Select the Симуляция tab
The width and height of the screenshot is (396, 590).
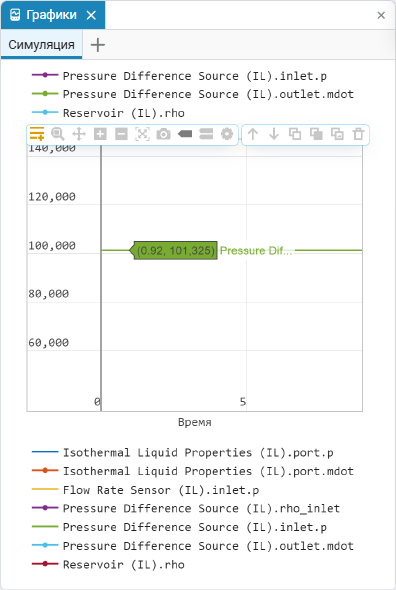click(41, 44)
